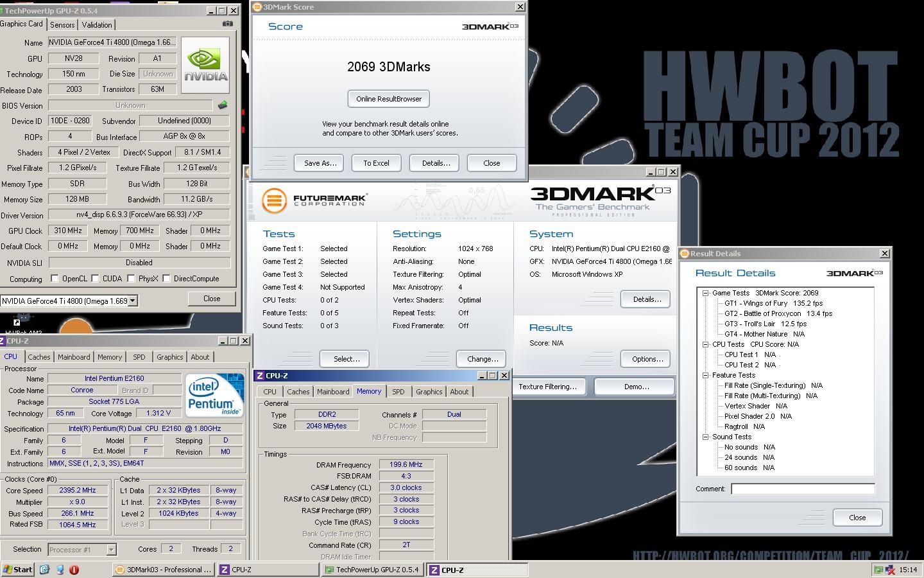Click Save As in the 3DMark Score window

tap(320, 163)
